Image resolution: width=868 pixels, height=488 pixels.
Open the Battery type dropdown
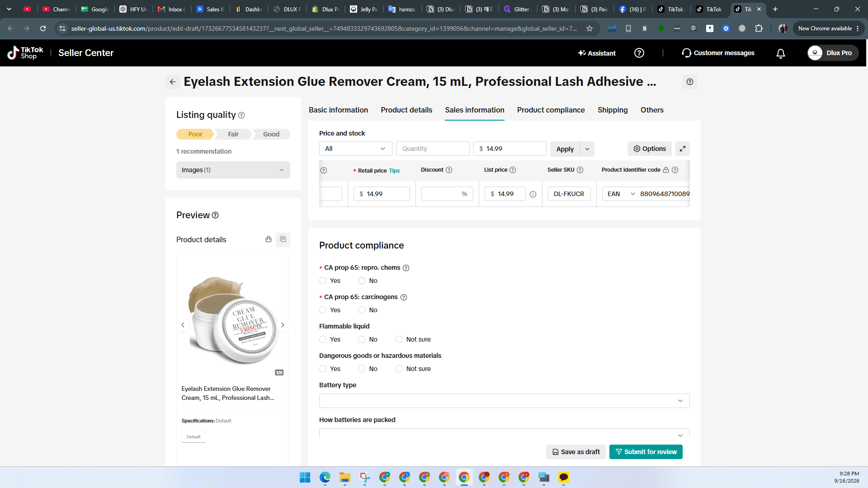[505, 401]
